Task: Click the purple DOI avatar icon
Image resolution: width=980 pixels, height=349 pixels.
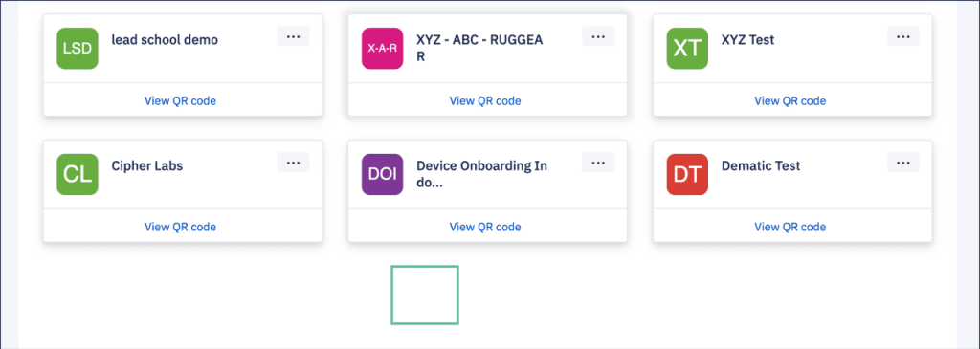Action: [x=383, y=174]
